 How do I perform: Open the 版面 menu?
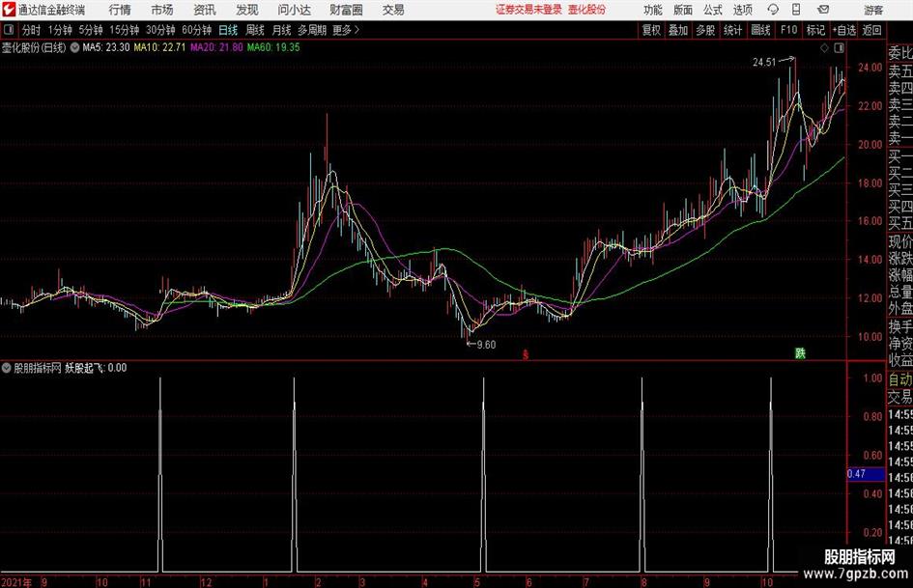(682, 10)
